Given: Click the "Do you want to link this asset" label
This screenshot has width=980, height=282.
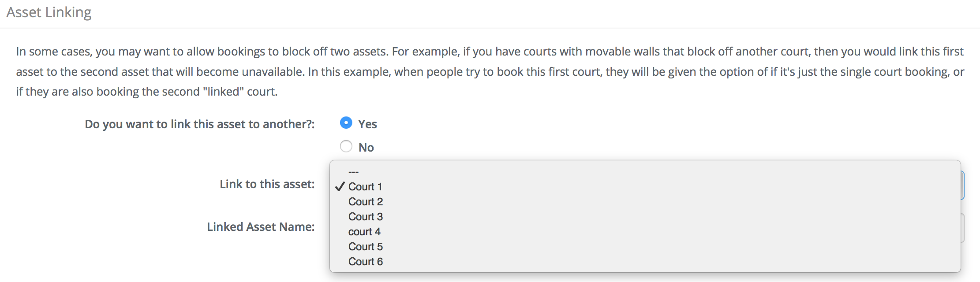Looking at the screenshot, I should (200, 124).
